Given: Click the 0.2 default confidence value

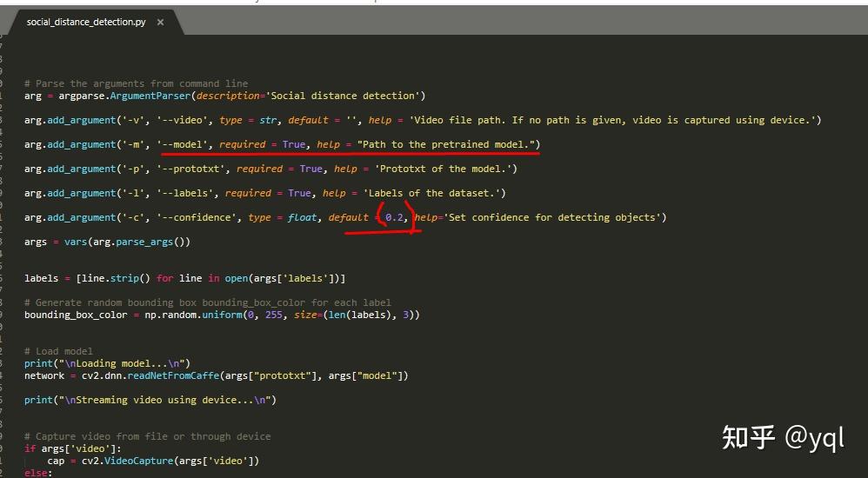Looking at the screenshot, I should pyautogui.click(x=394, y=217).
